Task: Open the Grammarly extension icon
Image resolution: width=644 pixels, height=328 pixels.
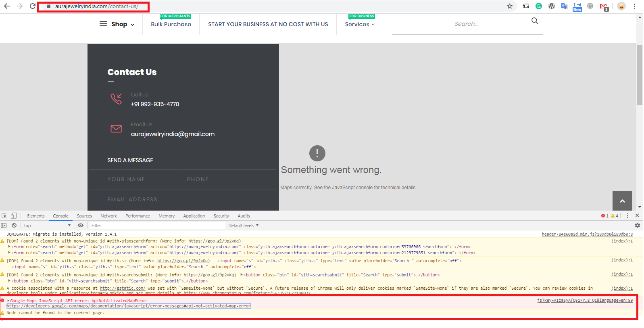Action: coord(539,6)
